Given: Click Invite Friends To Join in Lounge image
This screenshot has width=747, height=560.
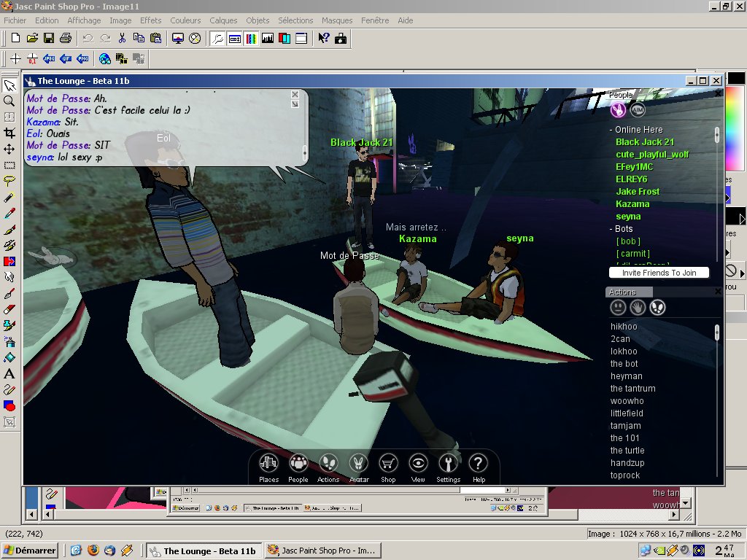Looking at the screenshot, I should pos(659,273).
